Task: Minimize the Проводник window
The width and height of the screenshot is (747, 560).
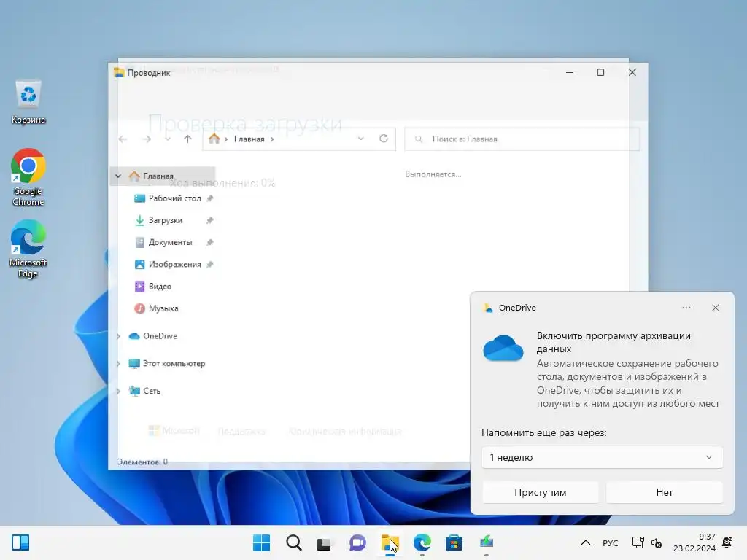Action: pos(569,72)
